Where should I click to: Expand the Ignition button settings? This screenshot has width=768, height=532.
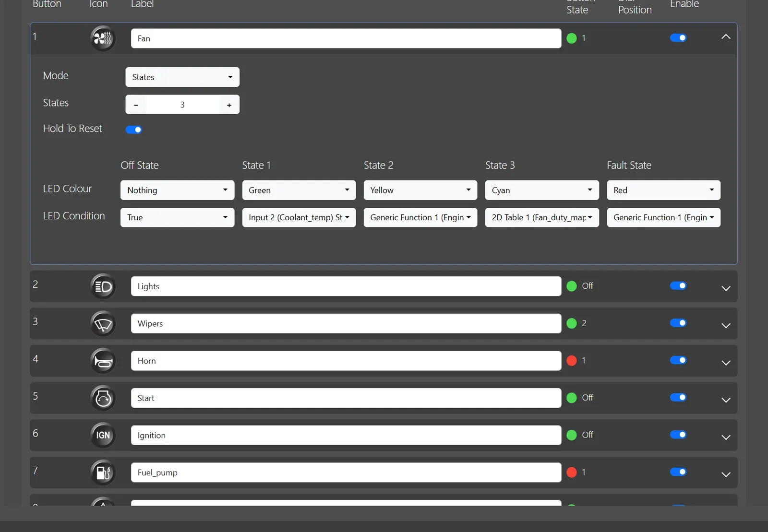[x=726, y=437]
